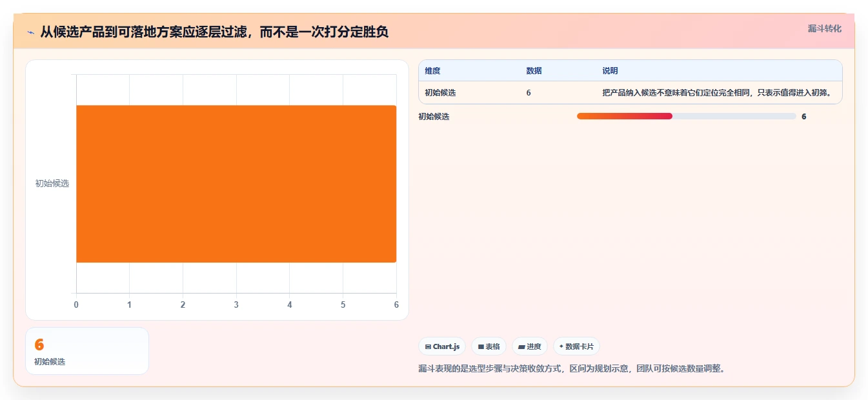The height and width of the screenshot is (400, 868).
Task: Click the 维度 column header
Action: point(432,71)
